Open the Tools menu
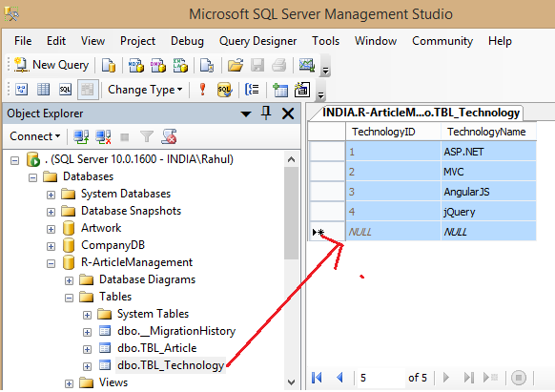This screenshot has width=555, height=392. [325, 41]
